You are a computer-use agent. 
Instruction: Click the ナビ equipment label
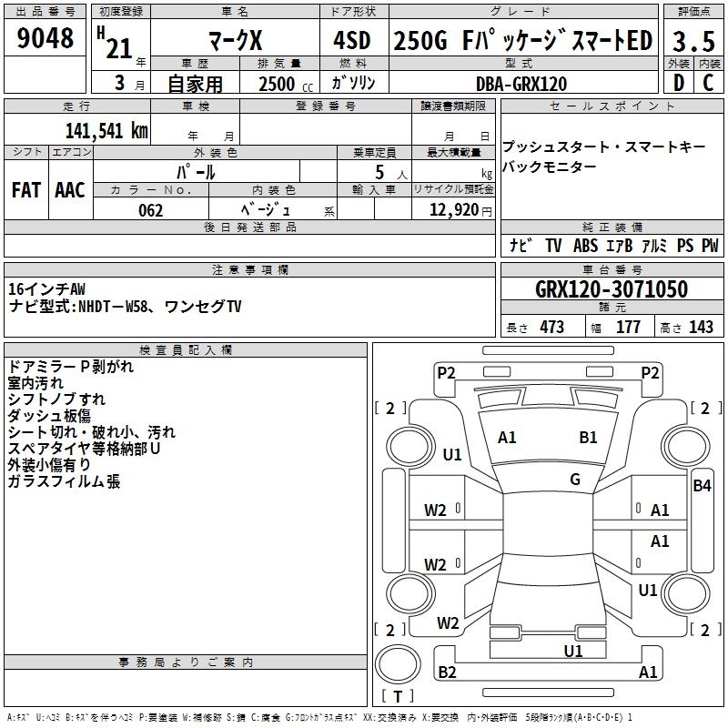[521, 245]
